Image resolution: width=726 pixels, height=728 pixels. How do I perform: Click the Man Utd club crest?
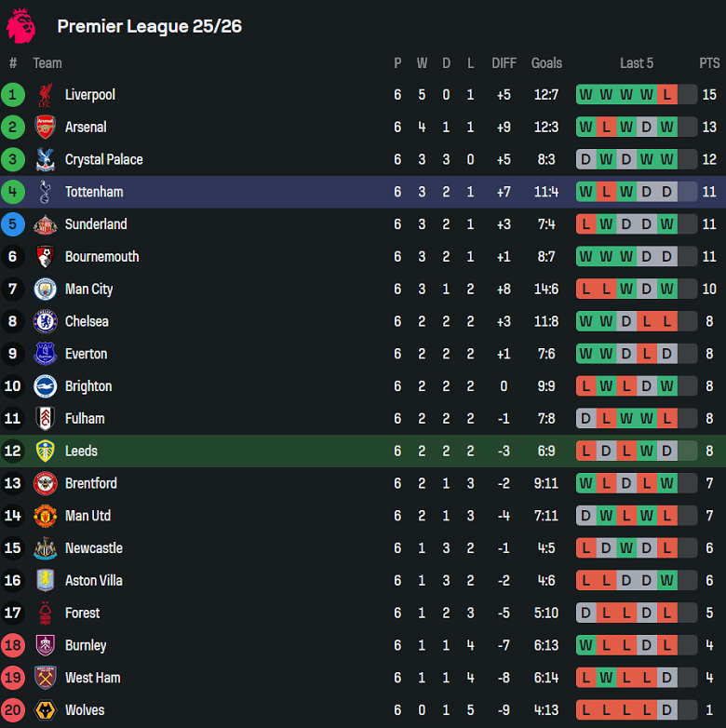pos(45,516)
